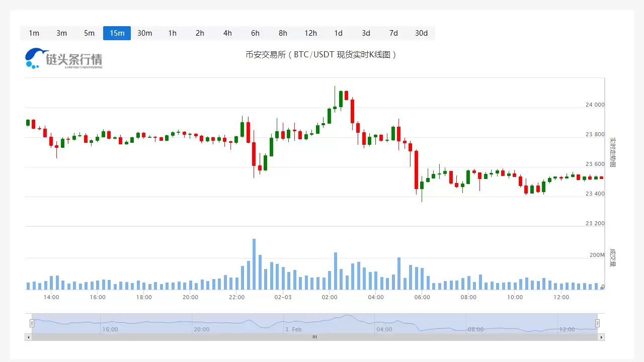Click the right arrow of the bottom scrollbar

coord(602,337)
